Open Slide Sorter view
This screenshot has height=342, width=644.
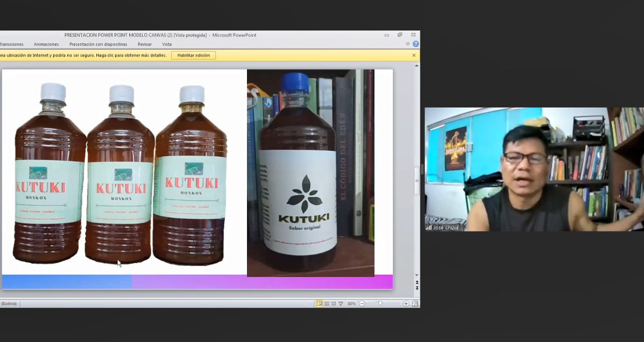(x=326, y=303)
